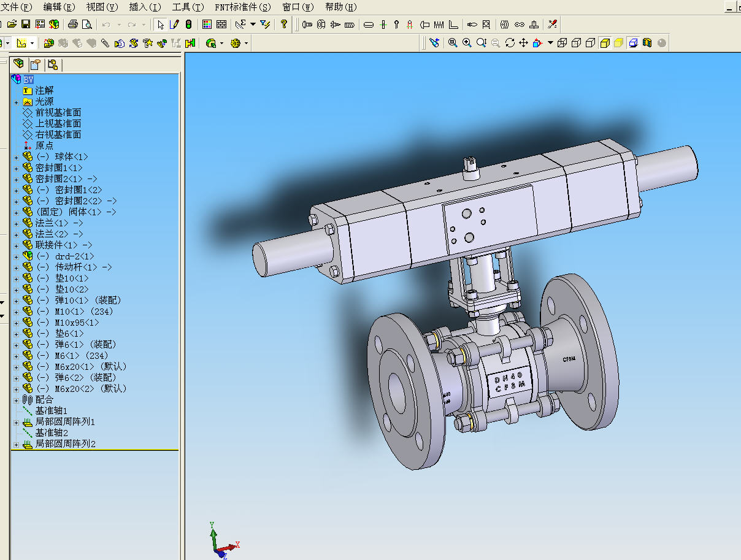Open the 编辑(E) menu
The width and height of the screenshot is (741, 560).
tap(59, 7)
